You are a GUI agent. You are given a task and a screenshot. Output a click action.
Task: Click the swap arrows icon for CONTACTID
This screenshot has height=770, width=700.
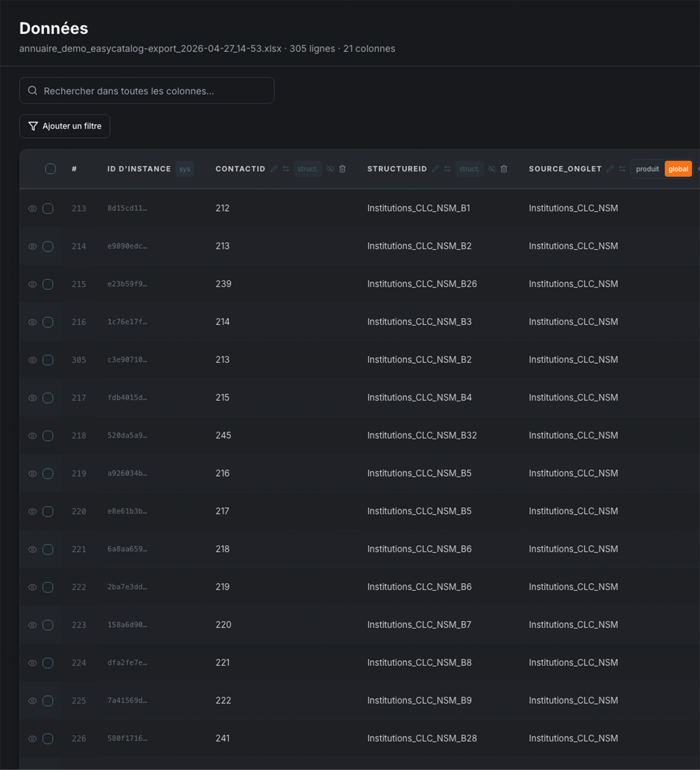[286, 169]
